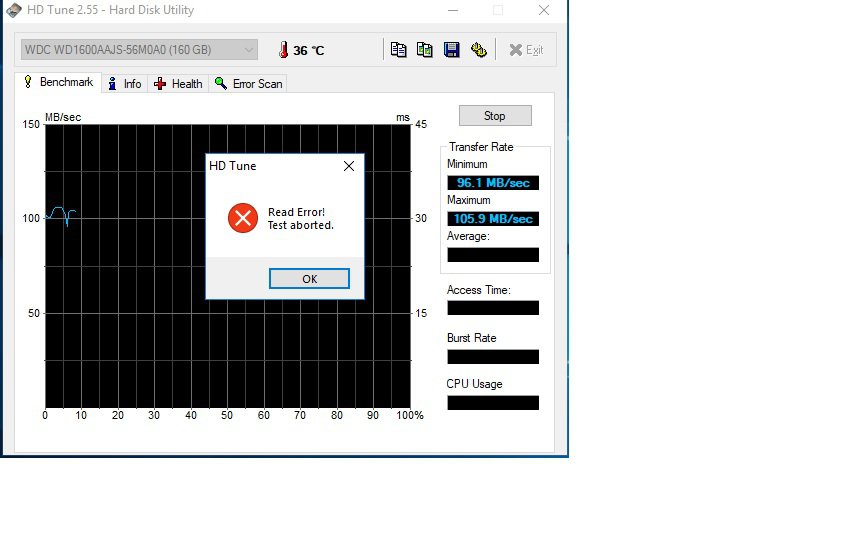This screenshot has height=540, width=864.
Task: Close the HD Tune main window
Action: point(544,10)
